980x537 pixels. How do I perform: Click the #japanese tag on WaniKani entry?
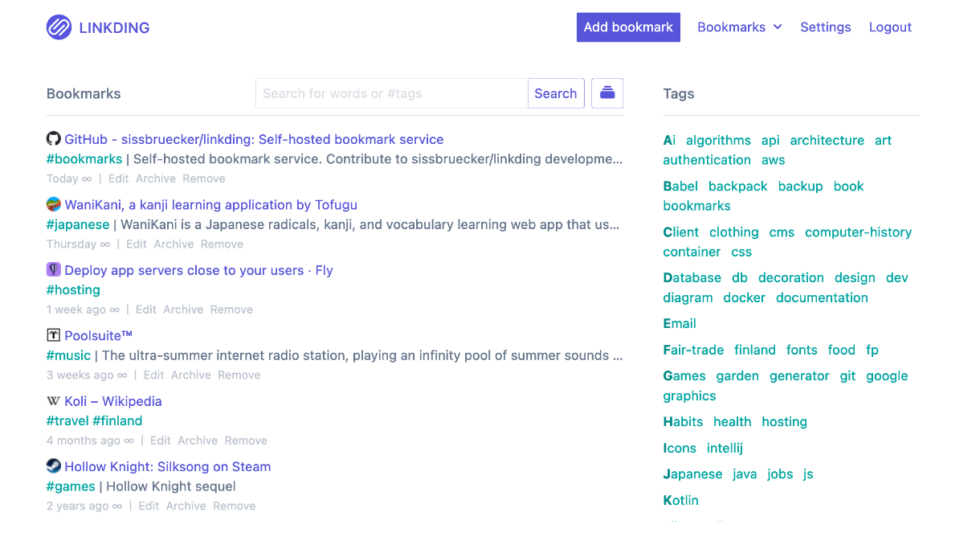78,224
